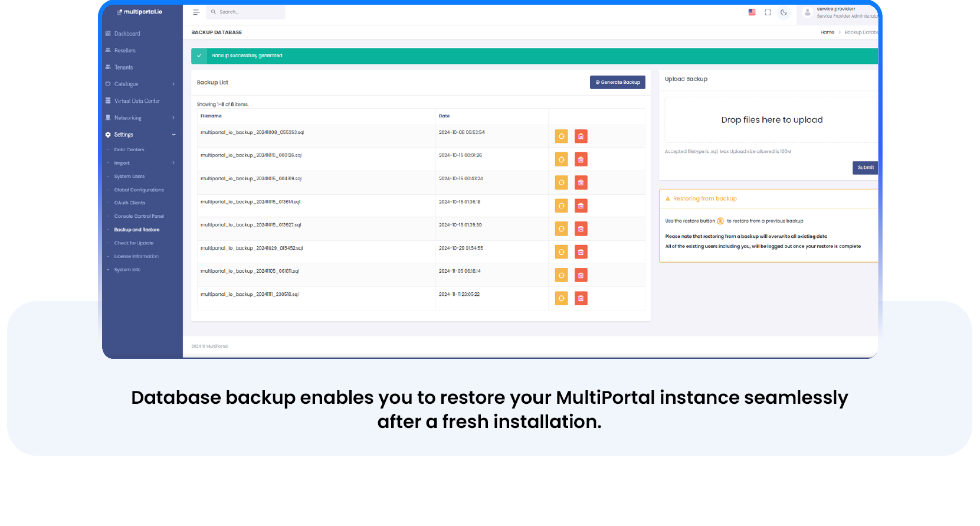Submit the uploaded backup file
Image resolution: width=980 pixels, height=526 pixels.
(x=866, y=168)
